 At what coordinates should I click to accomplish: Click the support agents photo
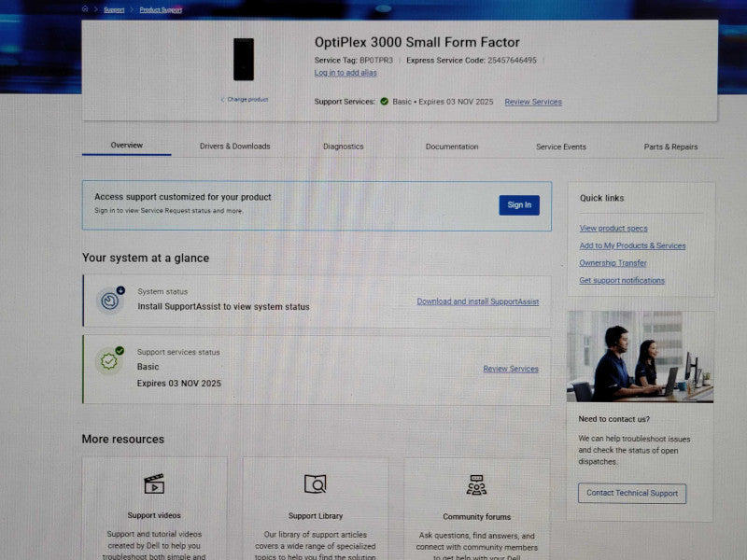[640, 357]
